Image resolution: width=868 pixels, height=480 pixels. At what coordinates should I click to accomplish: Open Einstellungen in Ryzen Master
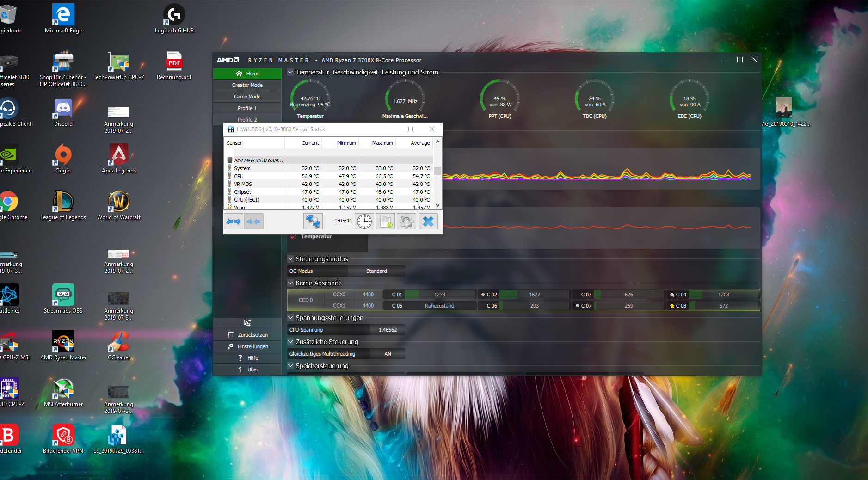247,346
